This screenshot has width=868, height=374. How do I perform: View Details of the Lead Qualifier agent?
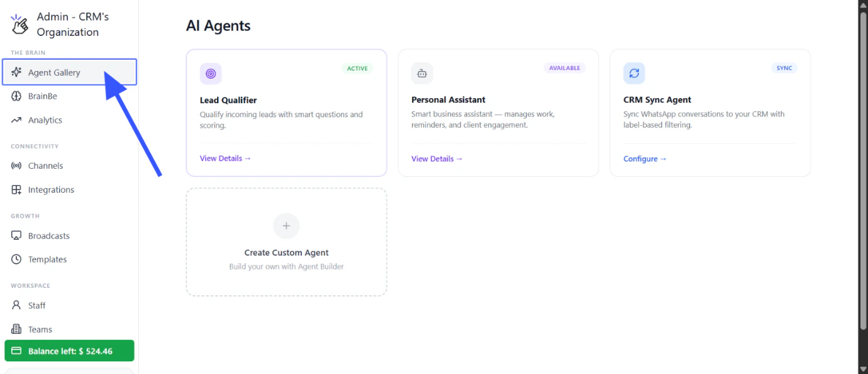pos(225,159)
